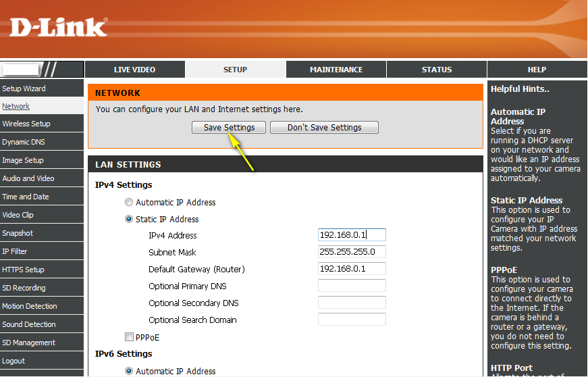Open the Live Video tab
Image resolution: width=588 pixels, height=377 pixels.
(x=134, y=70)
